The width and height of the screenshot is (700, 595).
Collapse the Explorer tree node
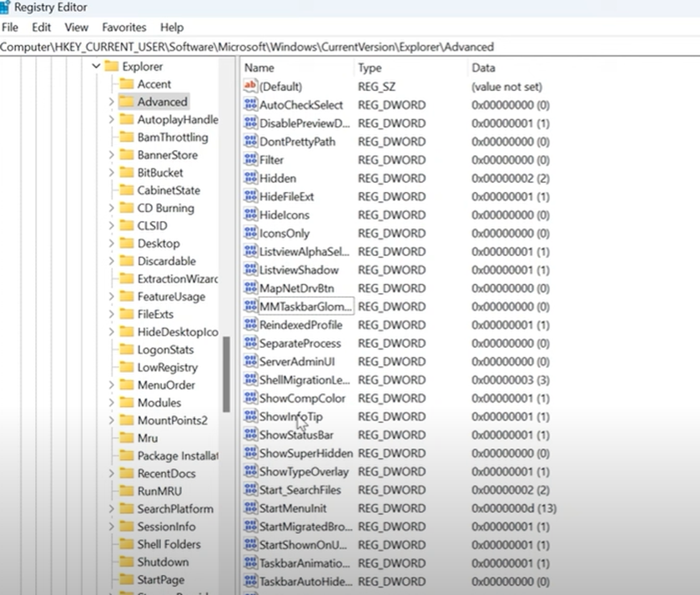point(96,65)
